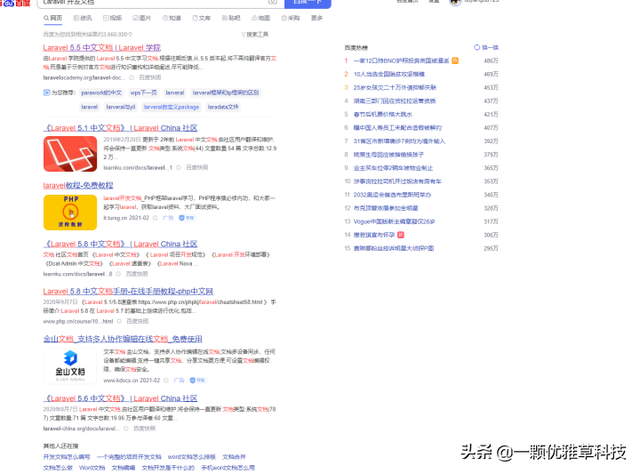Open the 地图 tab
This screenshot has height=474, width=640.
coord(261,18)
